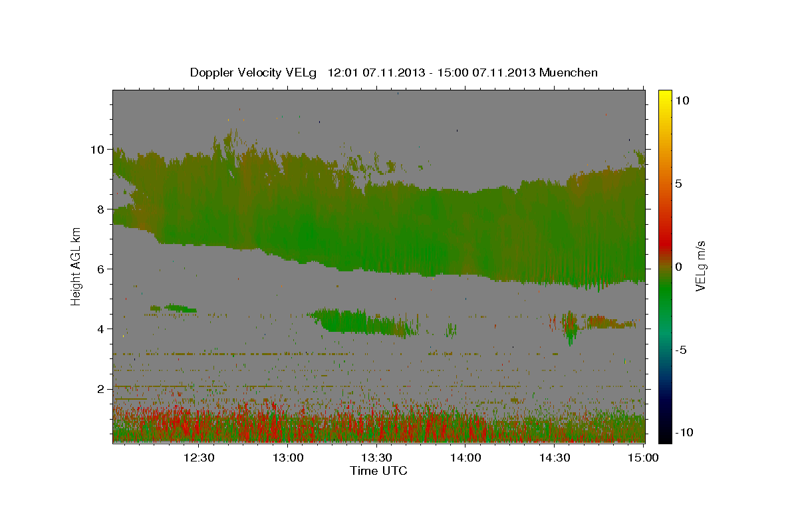Click the 13:00 time tick label
Screen dimensions: 798x532
[288, 458]
